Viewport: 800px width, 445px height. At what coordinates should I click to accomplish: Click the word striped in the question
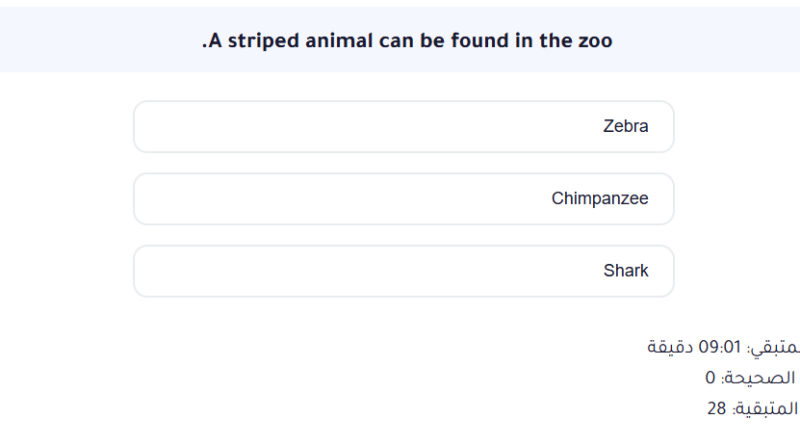pos(260,42)
